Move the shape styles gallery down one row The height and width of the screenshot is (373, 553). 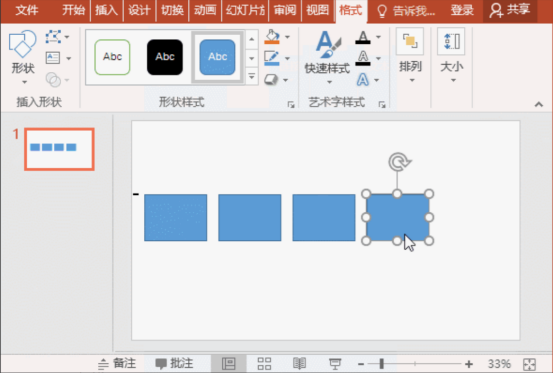[251, 58]
